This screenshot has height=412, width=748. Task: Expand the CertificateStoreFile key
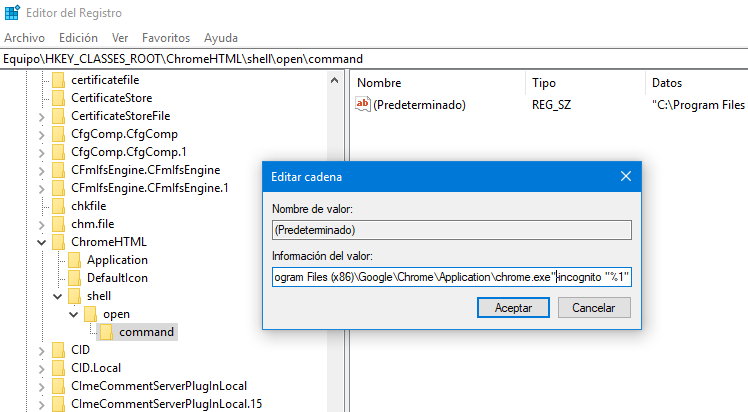click(41, 116)
